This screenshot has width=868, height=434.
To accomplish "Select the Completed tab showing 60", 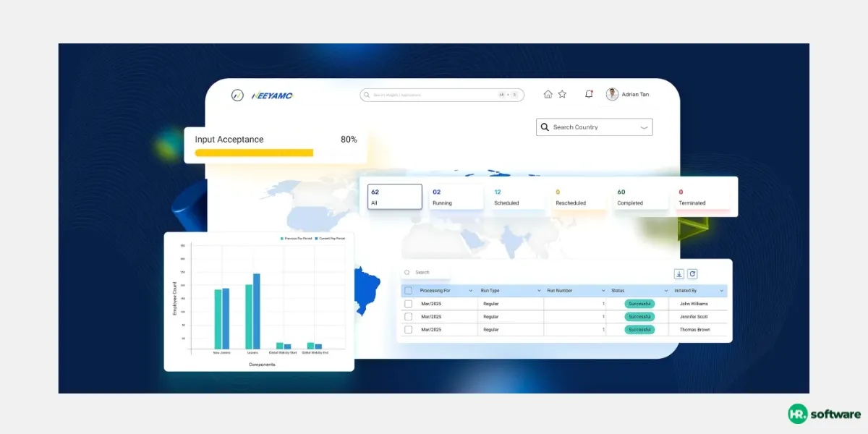I will pyautogui.click(x=641, y=197).
